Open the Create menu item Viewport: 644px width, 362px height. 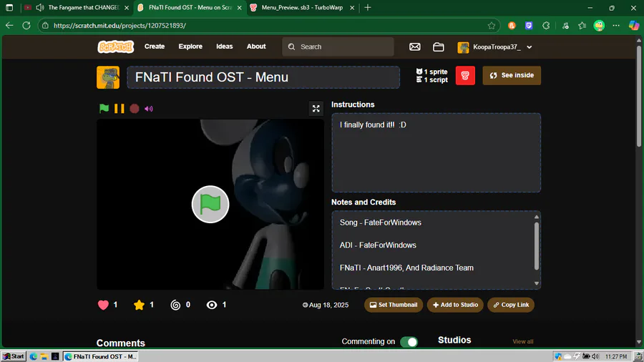155,47
